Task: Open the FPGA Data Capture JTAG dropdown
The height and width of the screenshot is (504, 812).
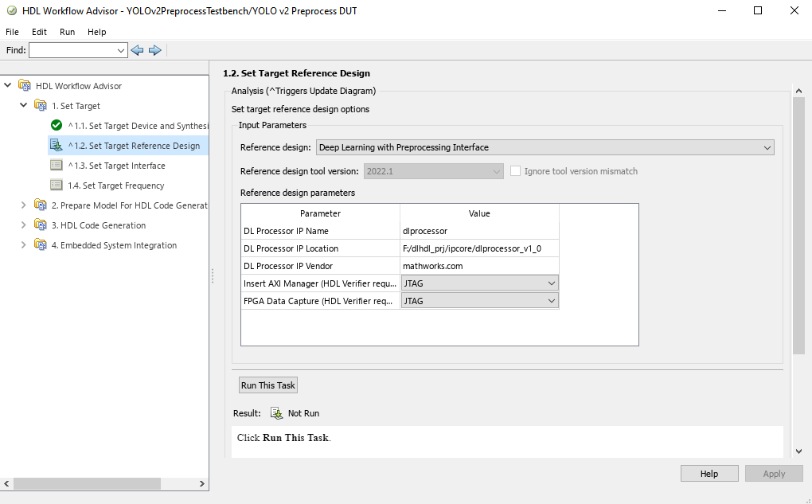Action: pos(479,301)
